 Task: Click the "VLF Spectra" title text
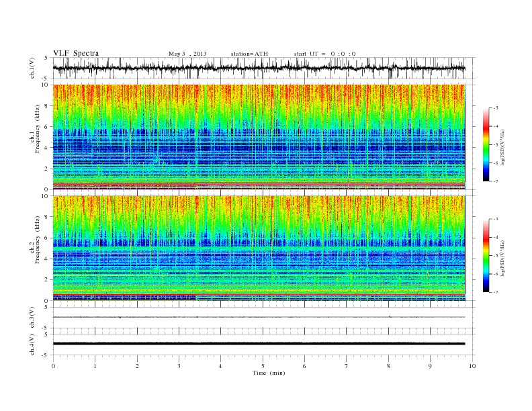(76, 53)
